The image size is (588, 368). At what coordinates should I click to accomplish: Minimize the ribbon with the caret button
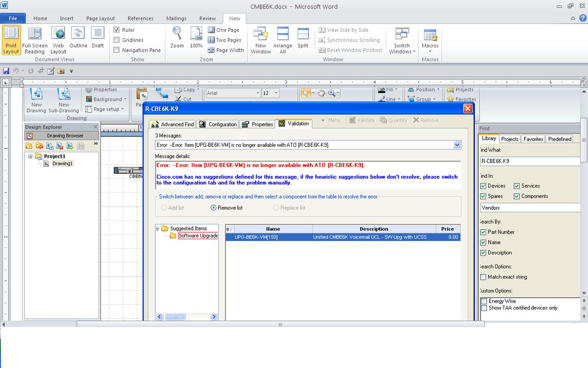[573, 18]
